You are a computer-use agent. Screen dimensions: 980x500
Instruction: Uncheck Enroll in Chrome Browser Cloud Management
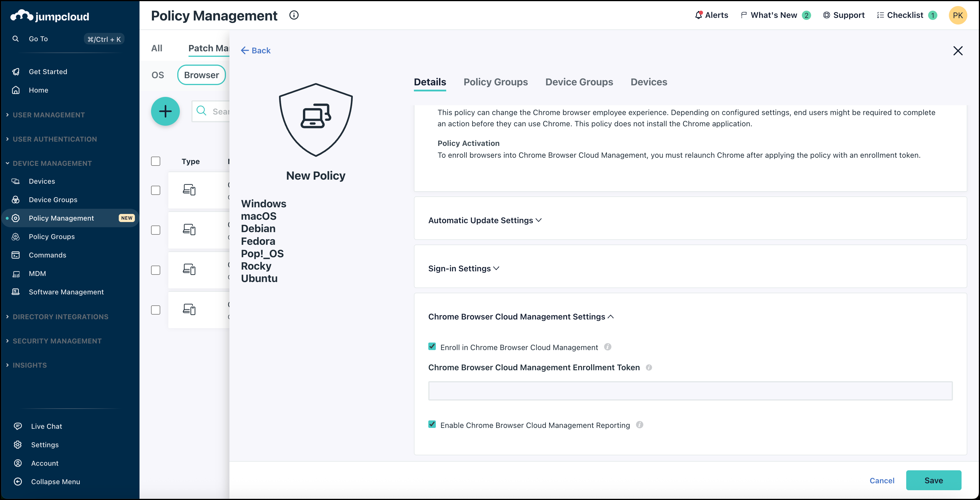(432, 346)
